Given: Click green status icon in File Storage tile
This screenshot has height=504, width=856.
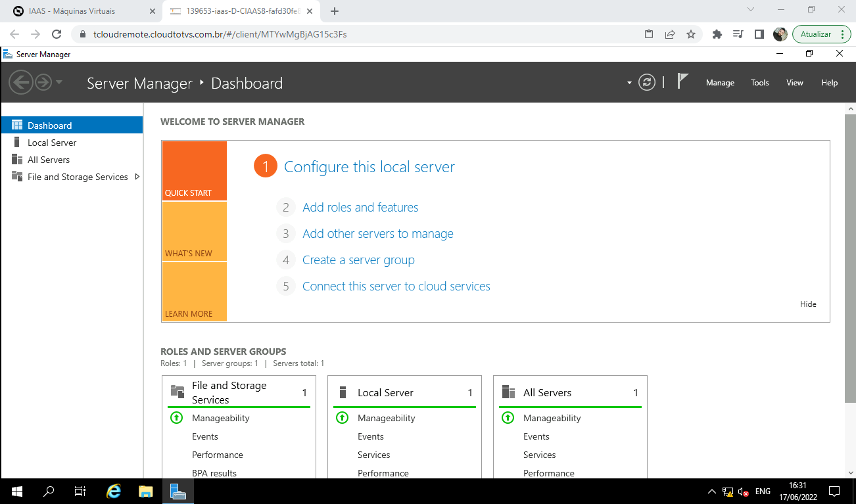Looking at the screenshot, I should [176, 418].
